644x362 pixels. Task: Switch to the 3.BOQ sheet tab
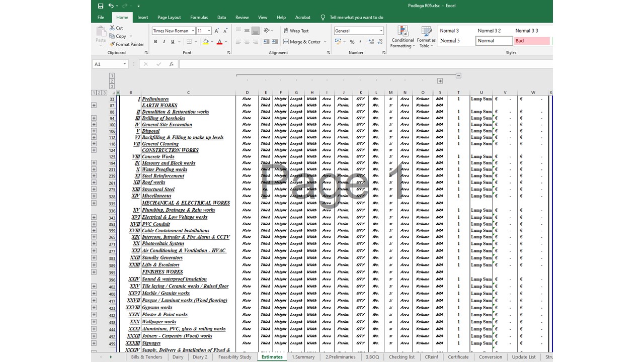click(372, 357)
